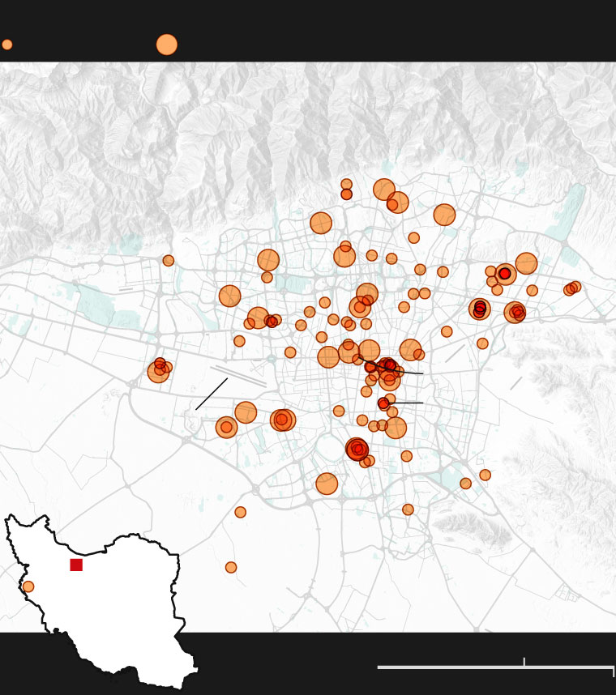The image size is (616, 695).
Task: Select the southernmost orange circle on the main map
Action: point(231,567)
